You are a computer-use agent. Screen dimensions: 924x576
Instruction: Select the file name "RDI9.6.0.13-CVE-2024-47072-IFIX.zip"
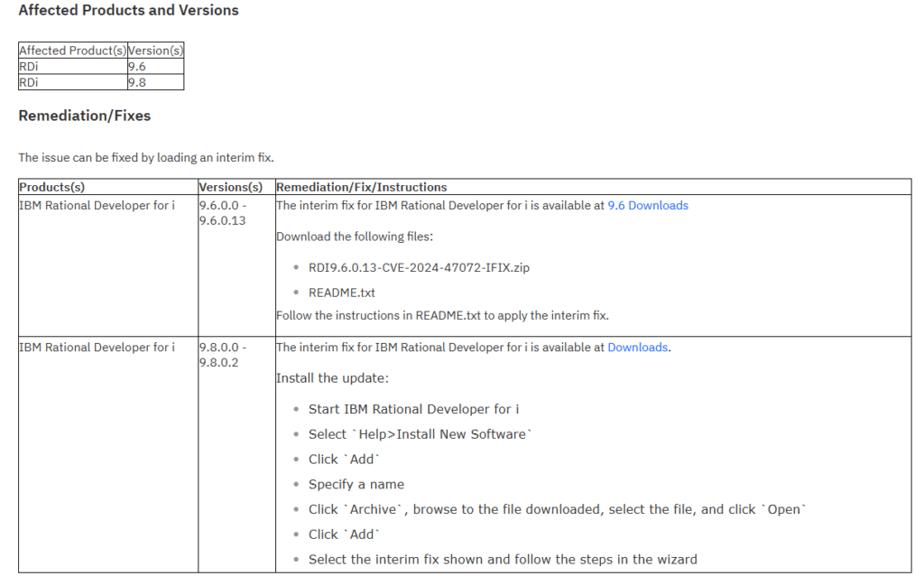tap(419, 267)
